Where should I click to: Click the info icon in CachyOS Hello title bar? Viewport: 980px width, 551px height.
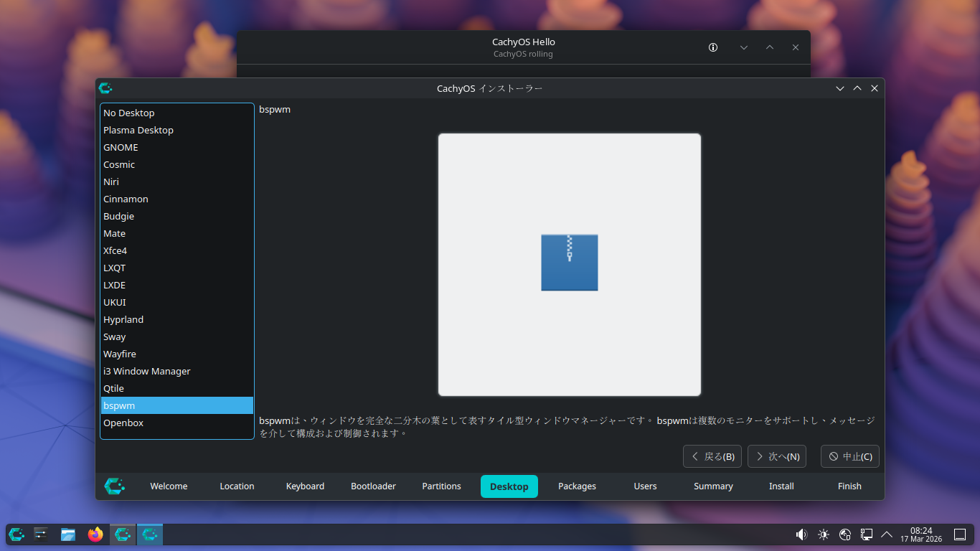click(713, 47)
